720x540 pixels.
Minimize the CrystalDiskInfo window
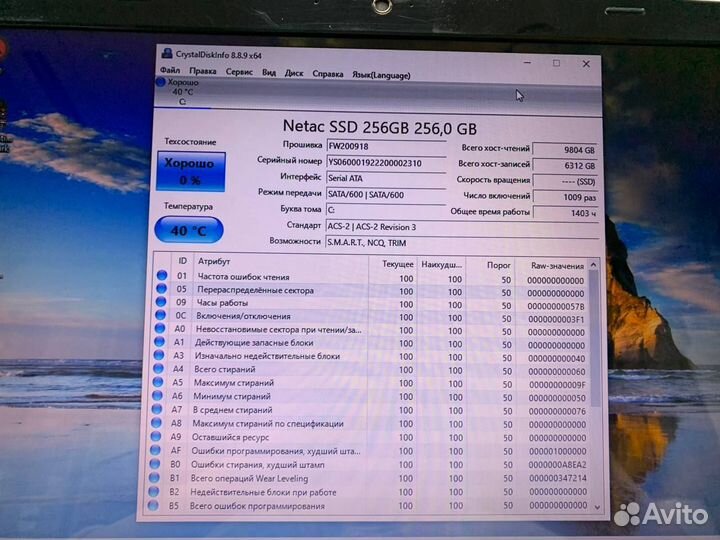[527, 62]
